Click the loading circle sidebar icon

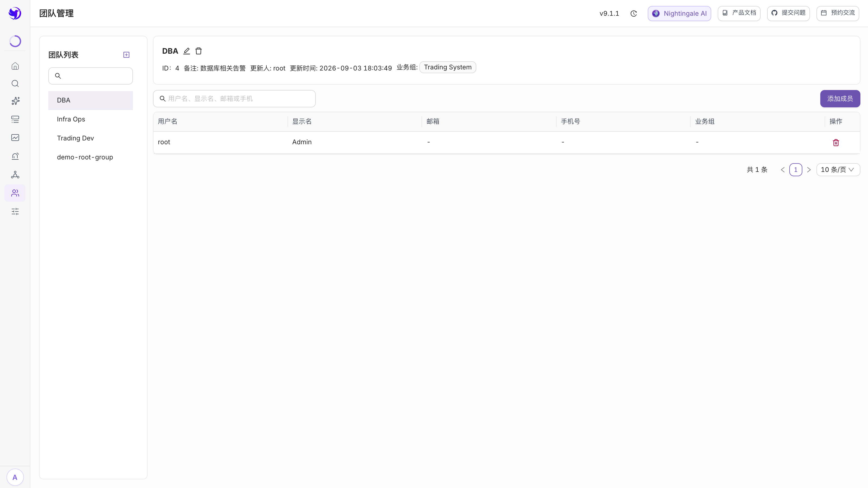click(15, 41)
